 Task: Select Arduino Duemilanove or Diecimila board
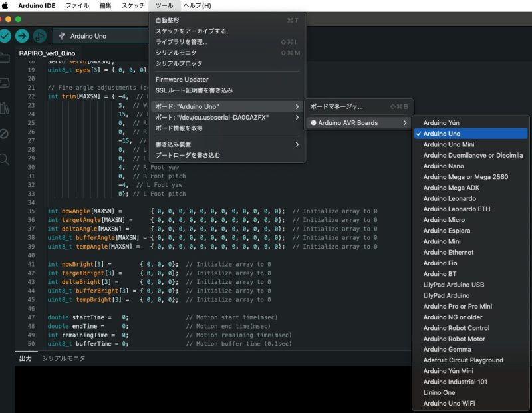471,155
